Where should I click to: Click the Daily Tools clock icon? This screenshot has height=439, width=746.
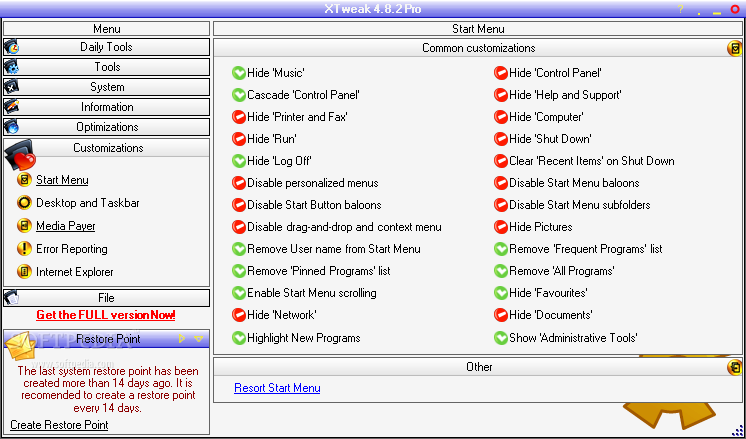pyautogui.click(x=12, y=47)
